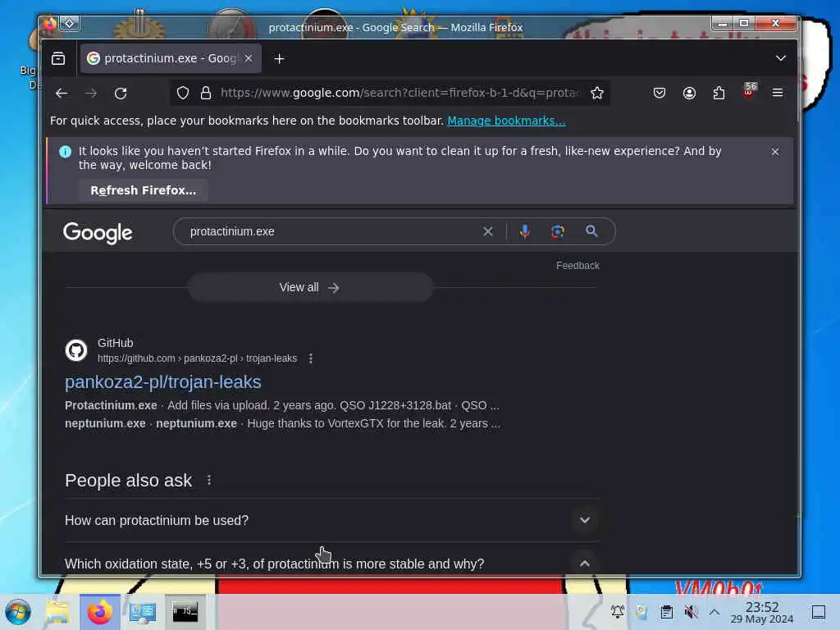Open the Firefox hamburger application menu
The width and height of the screenshot is (840, 630).
(778, 94)
